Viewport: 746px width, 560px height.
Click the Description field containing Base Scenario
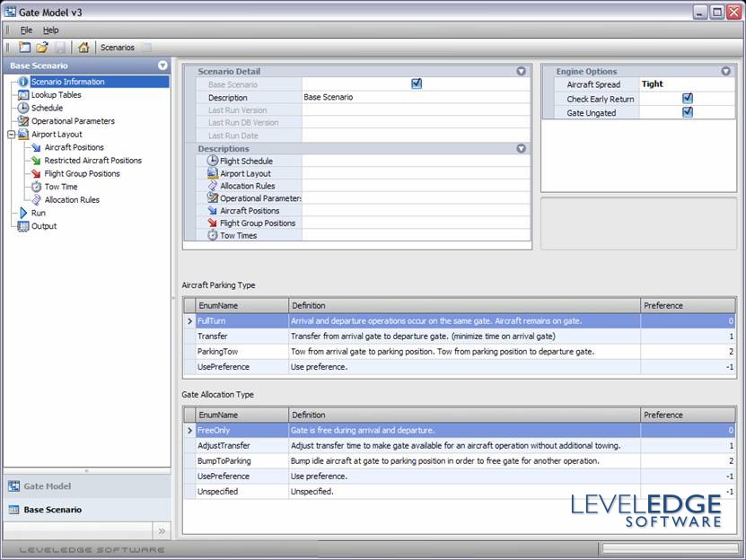tap(415, 97)
